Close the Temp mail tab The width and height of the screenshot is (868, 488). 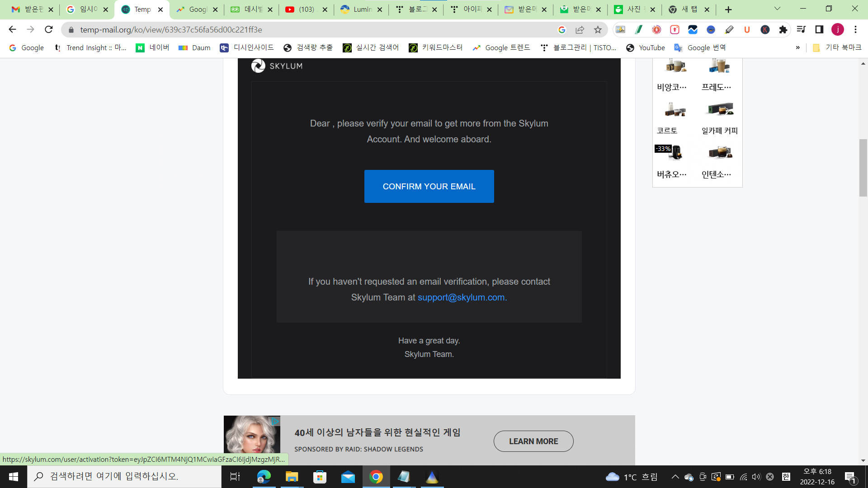point(160,9)
